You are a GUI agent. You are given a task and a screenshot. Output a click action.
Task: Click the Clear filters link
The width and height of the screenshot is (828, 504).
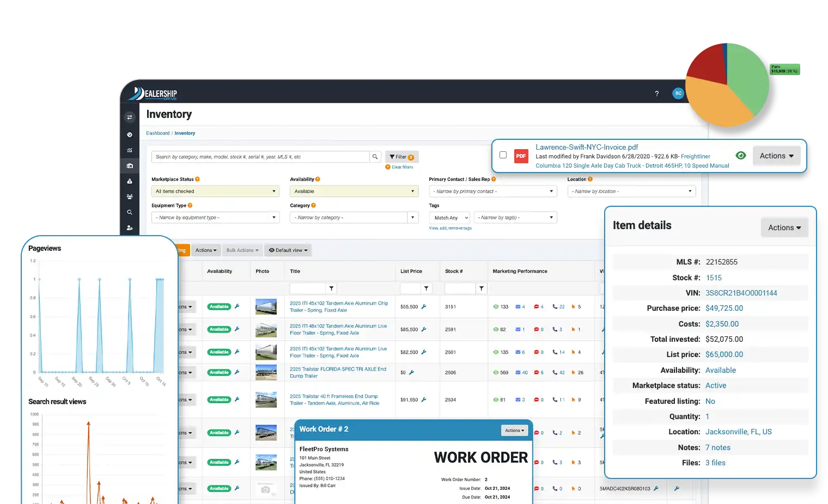(402, 167)
